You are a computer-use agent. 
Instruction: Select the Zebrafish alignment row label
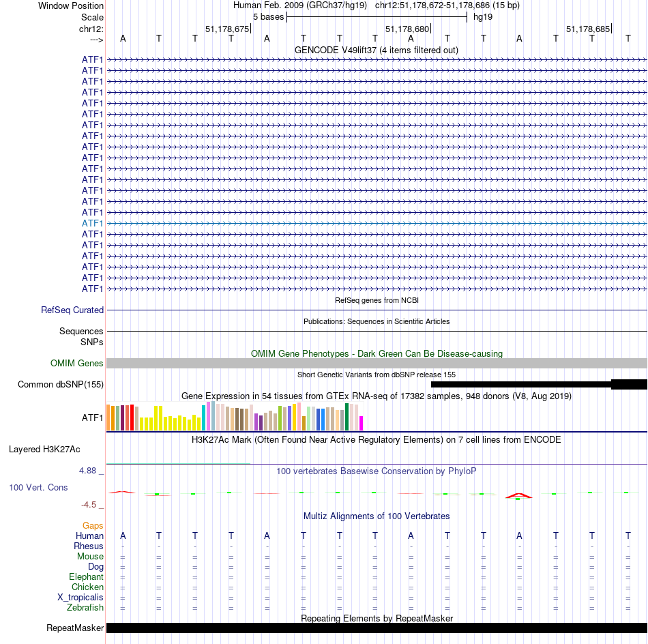85,607
